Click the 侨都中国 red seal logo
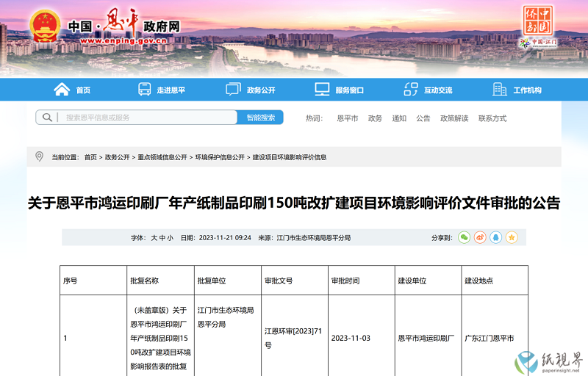Image resolution: width=588 pixels, height=376 pixels. (538, 21)
